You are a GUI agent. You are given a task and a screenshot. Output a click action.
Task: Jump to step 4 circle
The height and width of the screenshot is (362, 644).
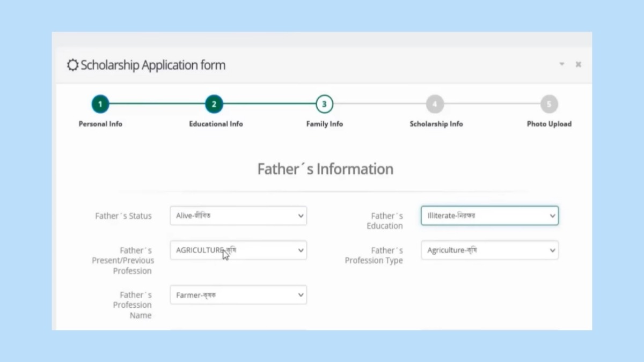pos(435,104)
